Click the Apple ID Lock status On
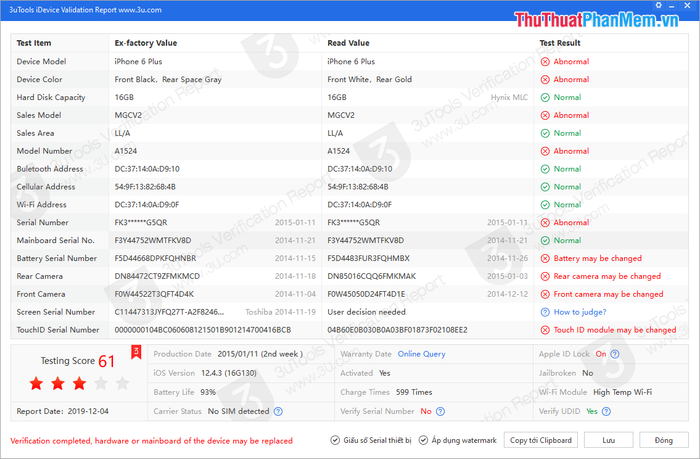The height and width of the screenshot is (459, 700). [601, 354]
